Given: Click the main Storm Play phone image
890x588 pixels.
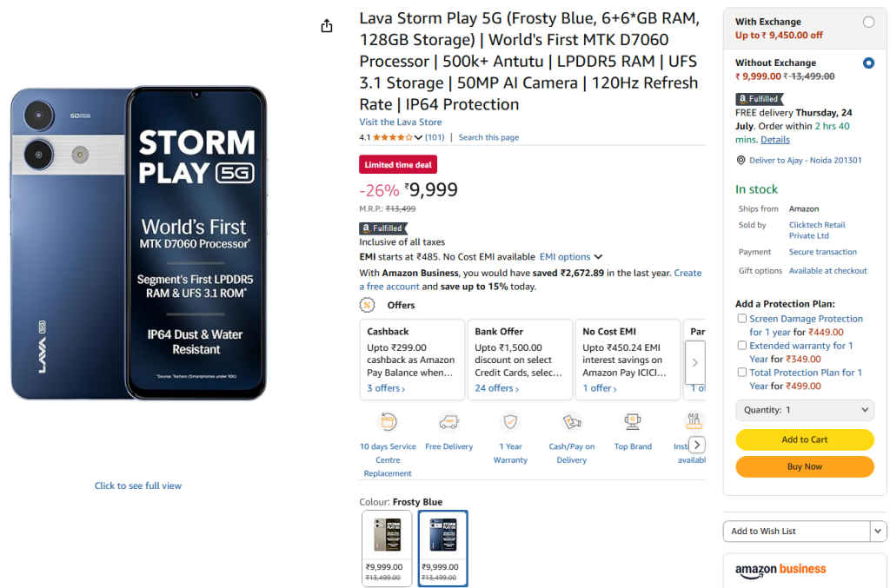Looking at the screenshot, I should [139, 243].
